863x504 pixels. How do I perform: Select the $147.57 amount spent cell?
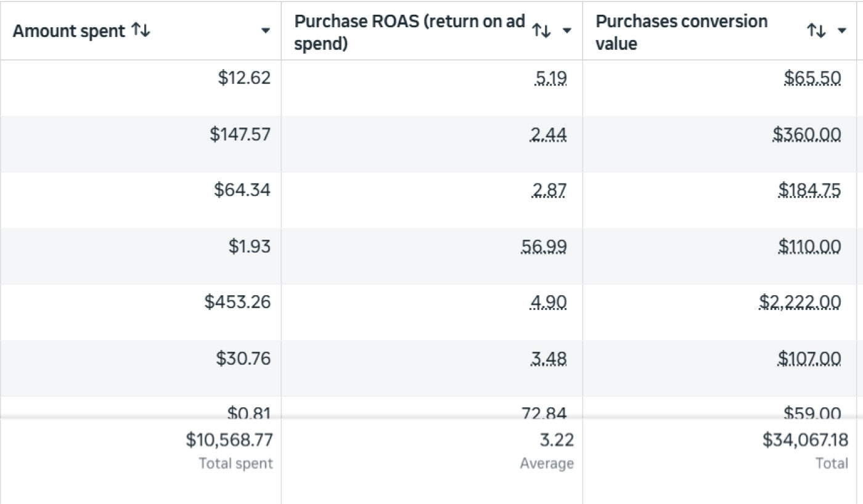click(240, 134)
